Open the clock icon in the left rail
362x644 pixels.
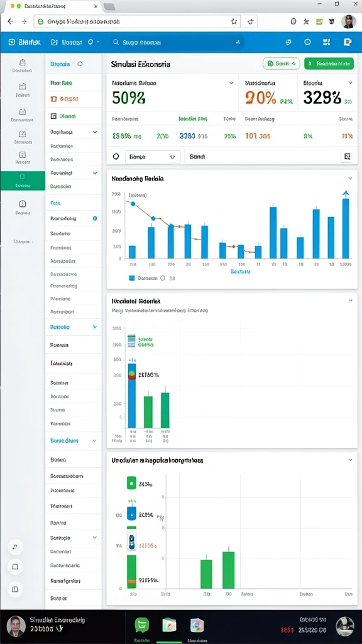tap(23, 204)
